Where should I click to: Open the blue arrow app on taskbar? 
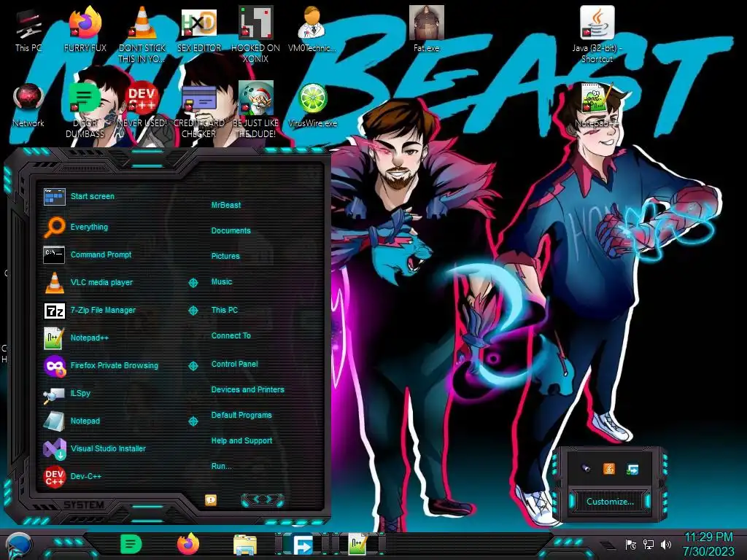coord(303,545)
